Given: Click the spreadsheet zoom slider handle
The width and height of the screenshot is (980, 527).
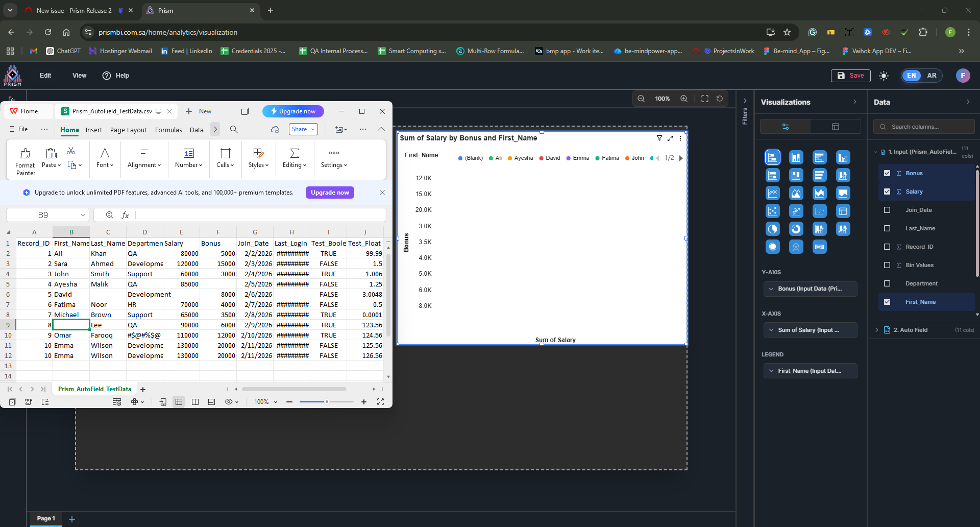Looking at the screenshot, I should pyautogui.click(x=327, y=402).
